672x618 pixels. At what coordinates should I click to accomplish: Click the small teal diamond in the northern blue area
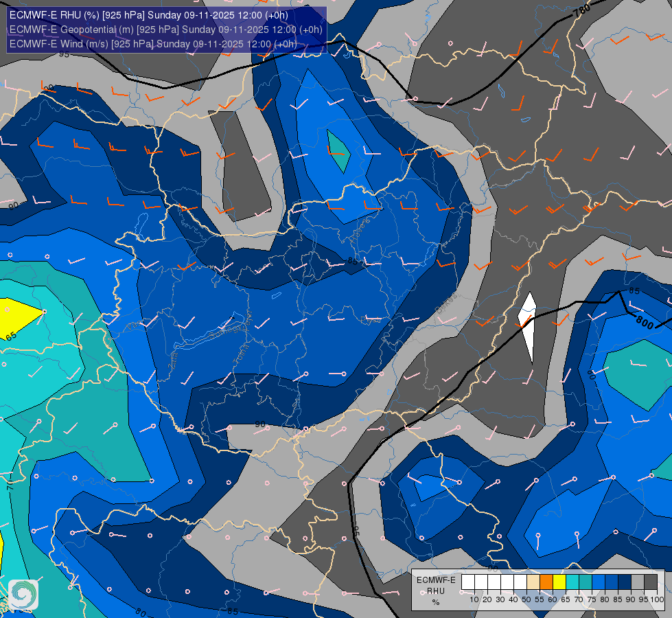coord(338,151)
